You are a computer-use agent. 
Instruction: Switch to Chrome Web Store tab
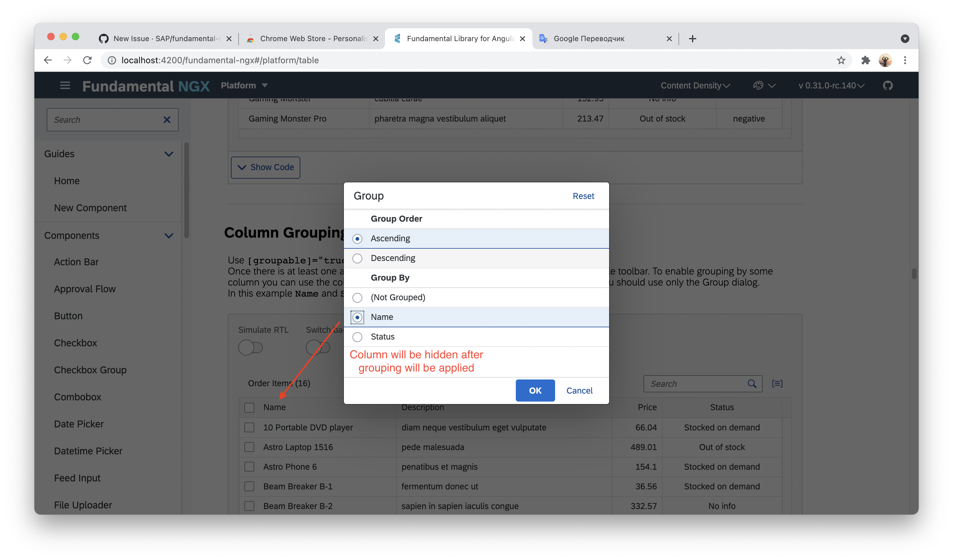(x=312, y=39)
